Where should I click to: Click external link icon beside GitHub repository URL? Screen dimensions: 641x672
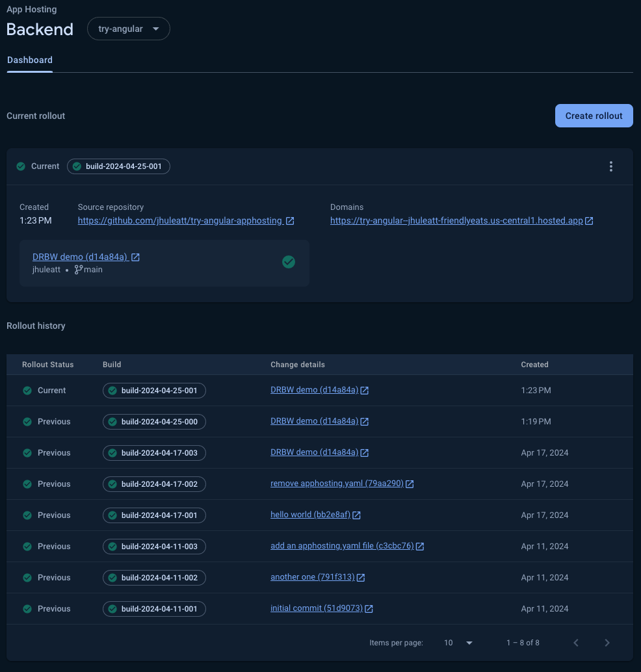(291, 221)
